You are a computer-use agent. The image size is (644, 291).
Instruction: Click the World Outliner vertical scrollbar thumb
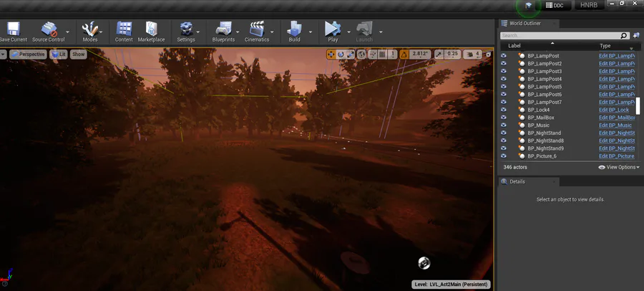[638, 106]
